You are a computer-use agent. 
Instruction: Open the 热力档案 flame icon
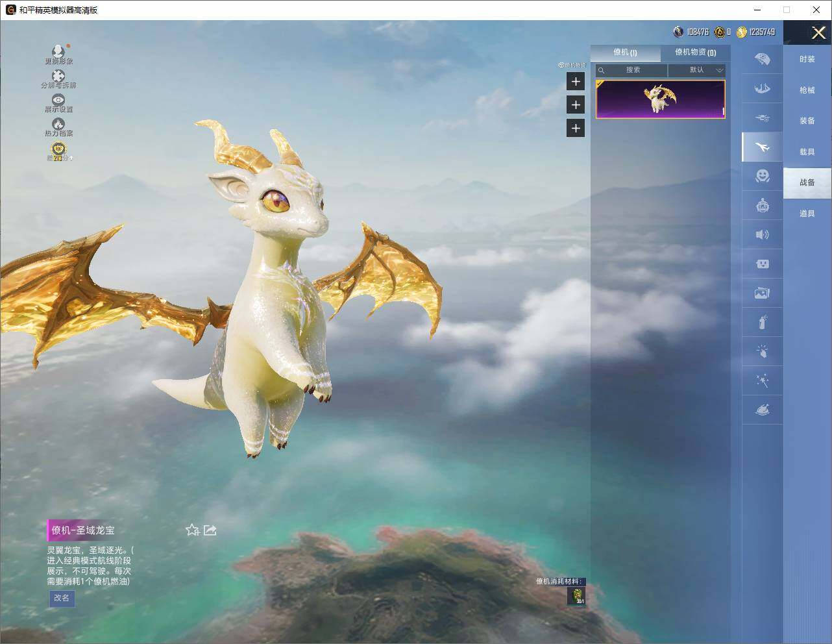(58, 123)
